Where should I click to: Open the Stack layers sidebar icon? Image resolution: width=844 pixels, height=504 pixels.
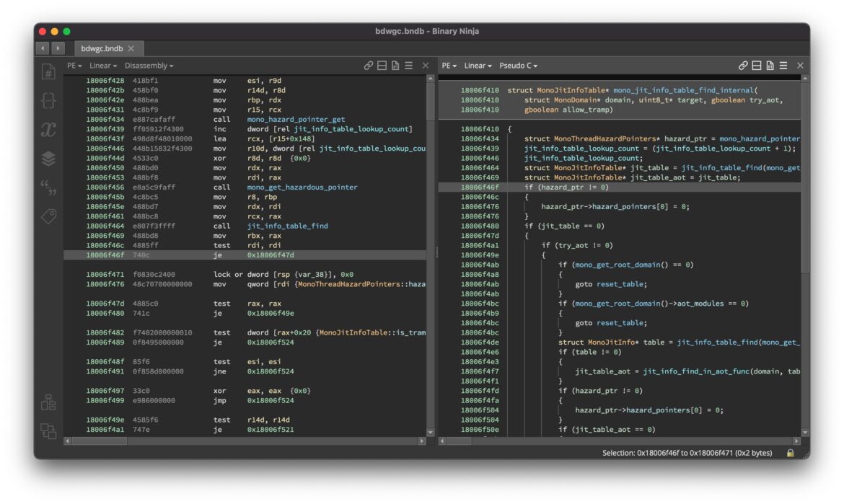[48, 158]
